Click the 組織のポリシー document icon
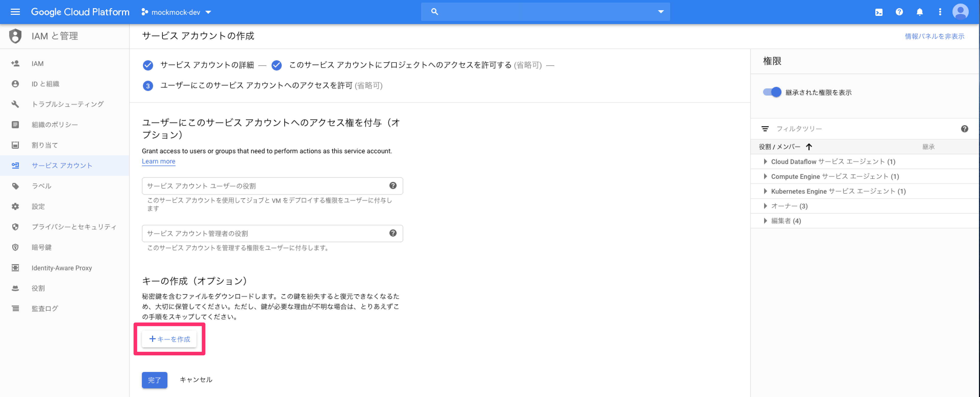The image size is (980, 397). click(15, 125)
